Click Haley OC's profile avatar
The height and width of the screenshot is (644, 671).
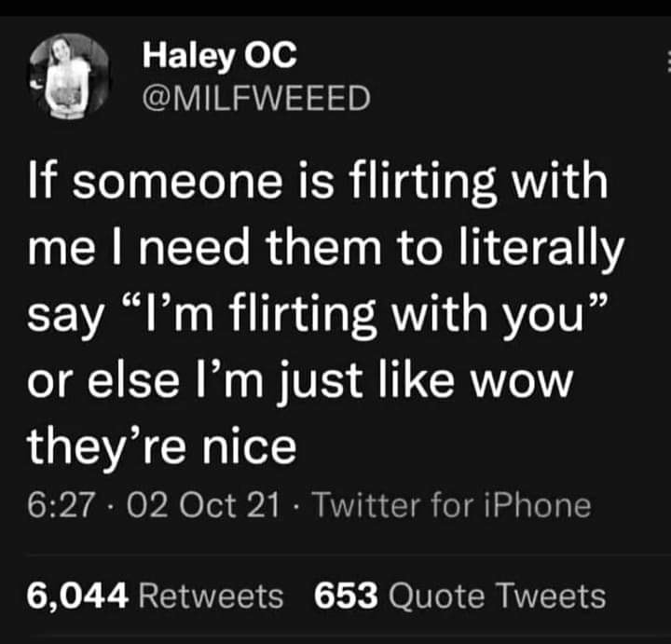point(70,76)
